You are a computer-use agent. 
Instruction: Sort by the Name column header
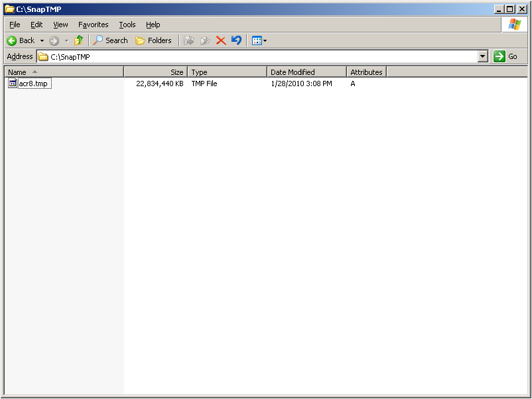click(64, 72)
